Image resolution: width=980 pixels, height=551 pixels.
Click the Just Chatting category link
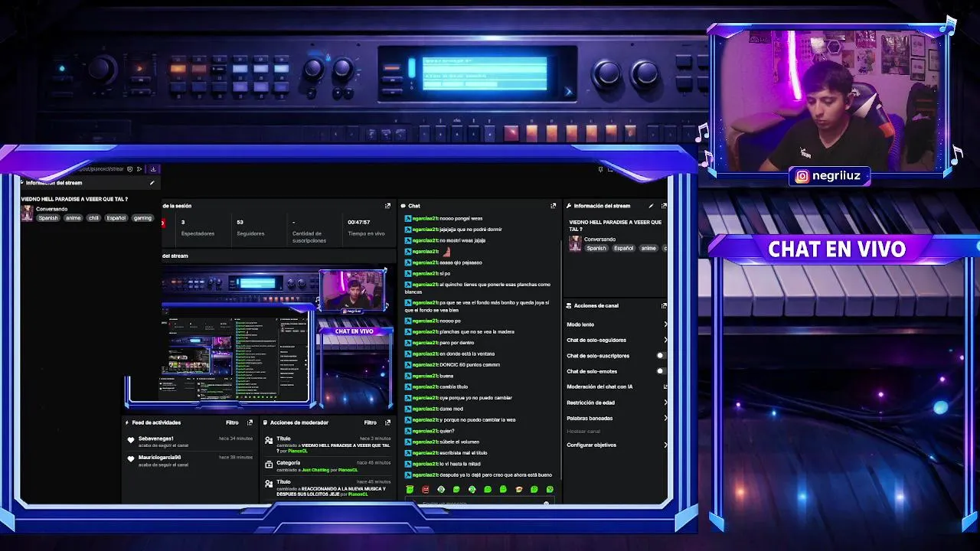click(315, 470)
